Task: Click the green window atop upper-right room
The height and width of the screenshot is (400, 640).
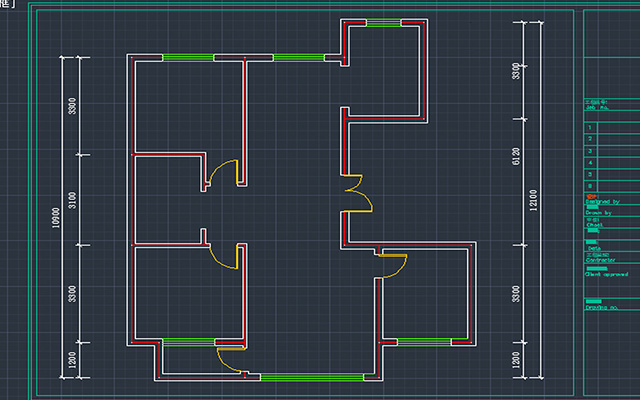Action: point(384,23)
